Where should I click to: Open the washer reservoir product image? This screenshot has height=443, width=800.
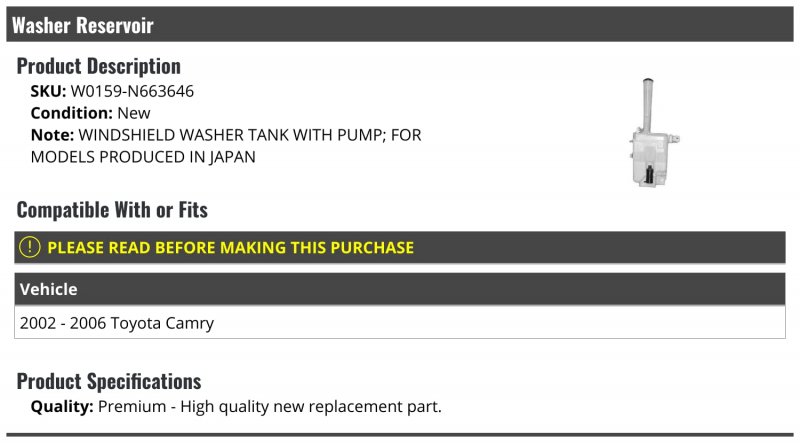coord(655,132)
